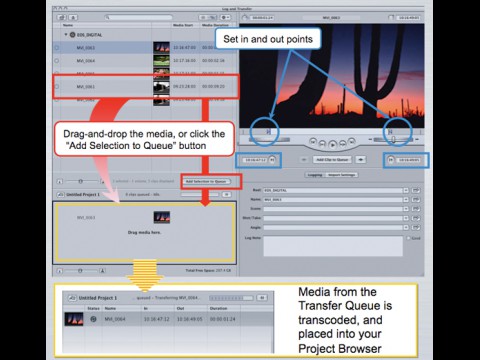Screen dimensions: 480x360
Task: Adjust the browse list thumbnail size slider
Action: pos(81,181)
